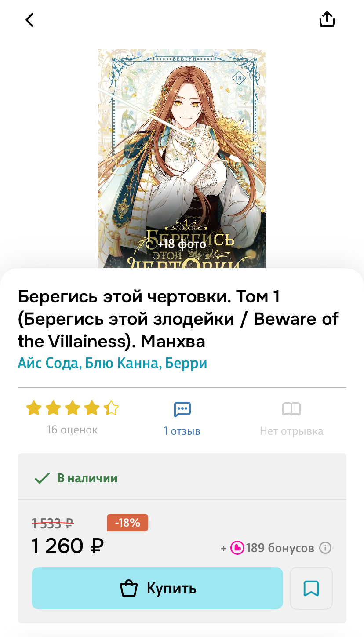Tap the pink heart bonus icon

(x=237, y=548)
